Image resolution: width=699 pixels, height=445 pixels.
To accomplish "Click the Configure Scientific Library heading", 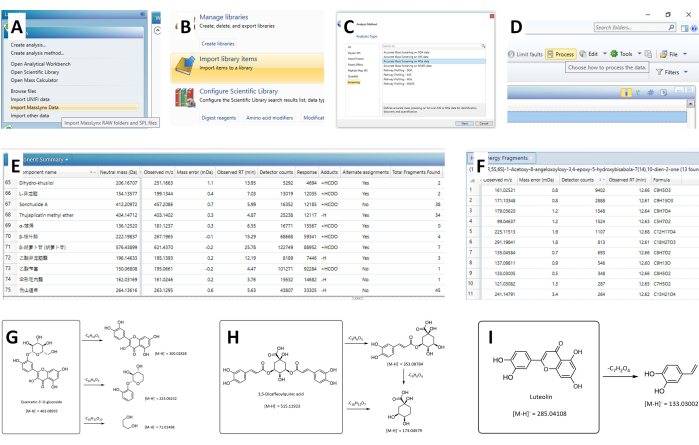I will [x=238, y=91].
